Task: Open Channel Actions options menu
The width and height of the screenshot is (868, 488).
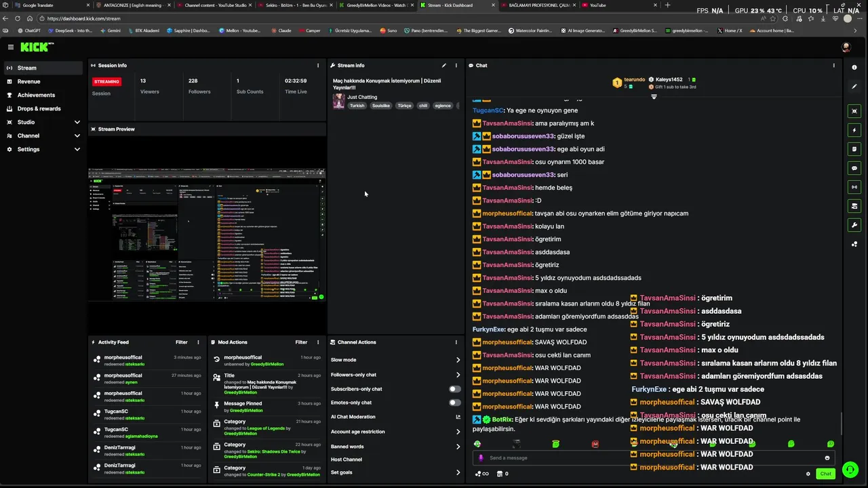Action: [x=456, y=342]
